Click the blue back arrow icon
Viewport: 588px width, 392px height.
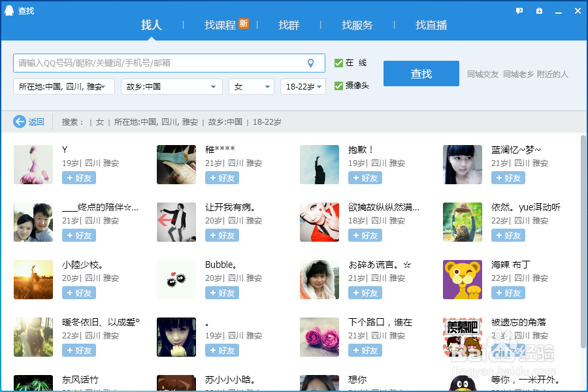click(x=20, y=122)
